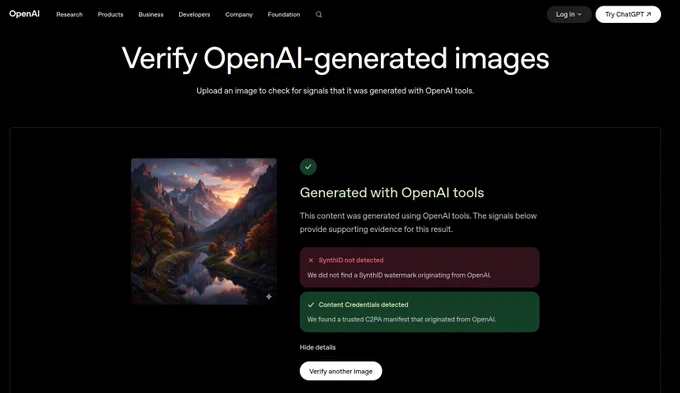Click the Content Credentials detected panel

pyautogui.click(x=419, y=312)
